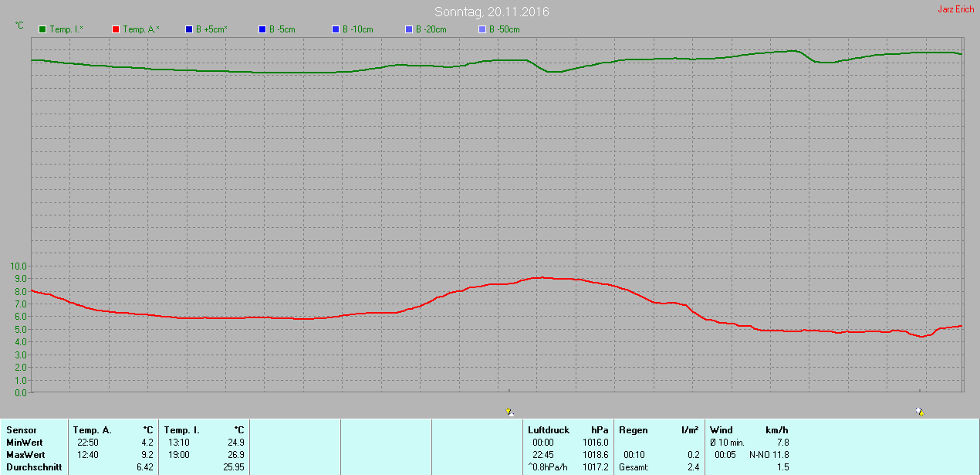
Task: Toggle the B -50cm series label
Action: (504, 29)
